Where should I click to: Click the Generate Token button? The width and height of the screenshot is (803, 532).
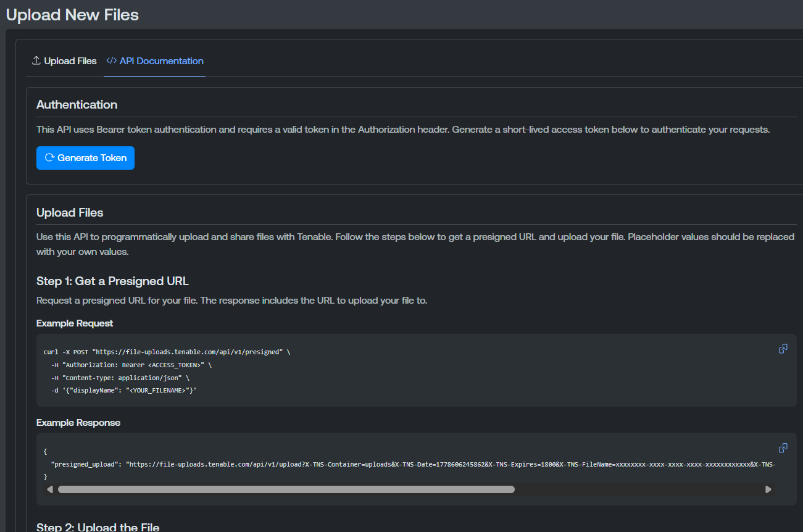[x=85, y=158]
